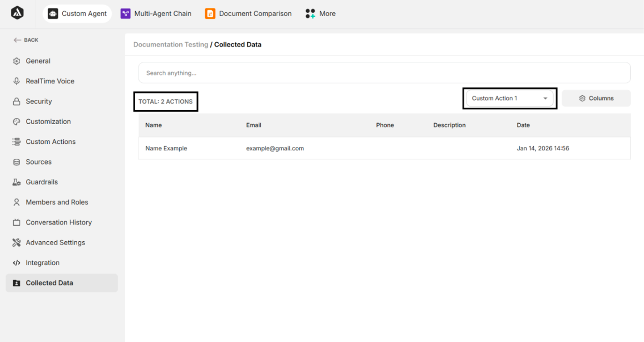644x342 pixels.
Task: Click the dropdown arrow beside Custom Action 1
Action: point(545,98)
